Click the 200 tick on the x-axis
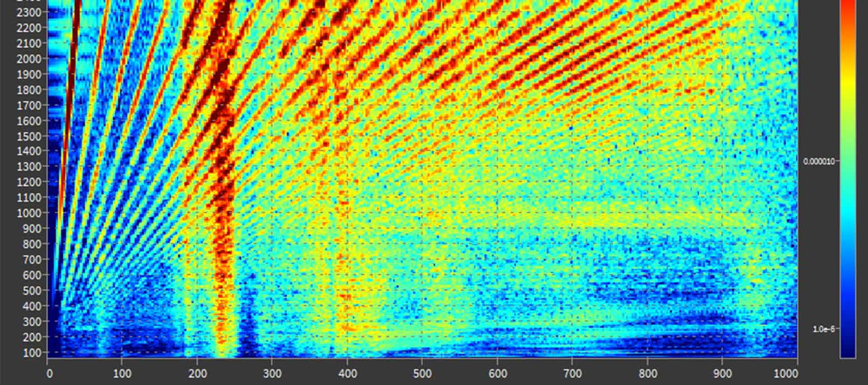The height and width of the screenshot is (385, 868). 197,374
